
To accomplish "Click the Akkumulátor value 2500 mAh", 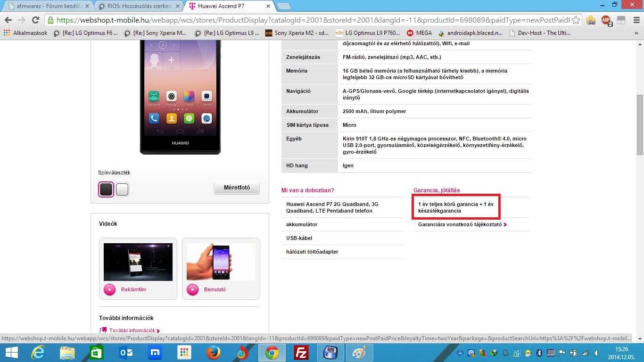I will point(374,111).
